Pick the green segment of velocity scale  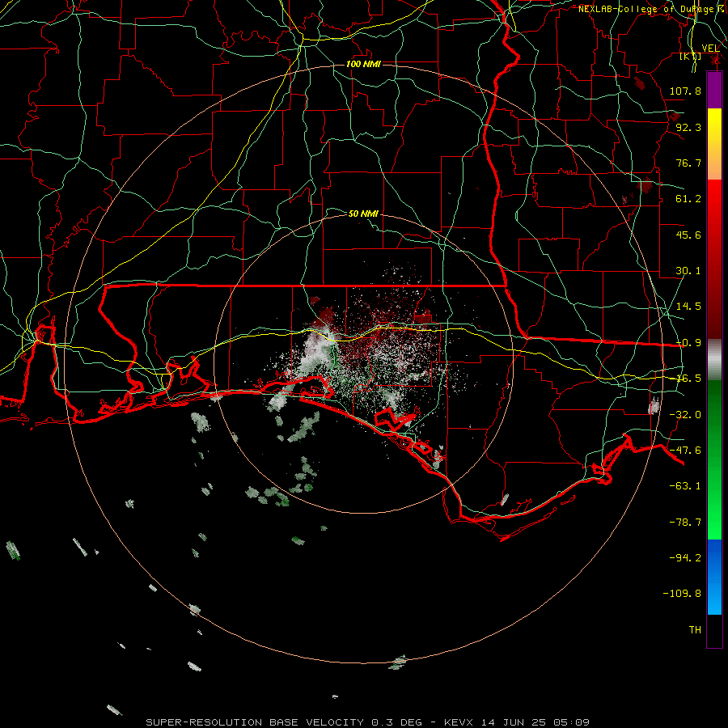pyautogui.click(x=714, y=459)
